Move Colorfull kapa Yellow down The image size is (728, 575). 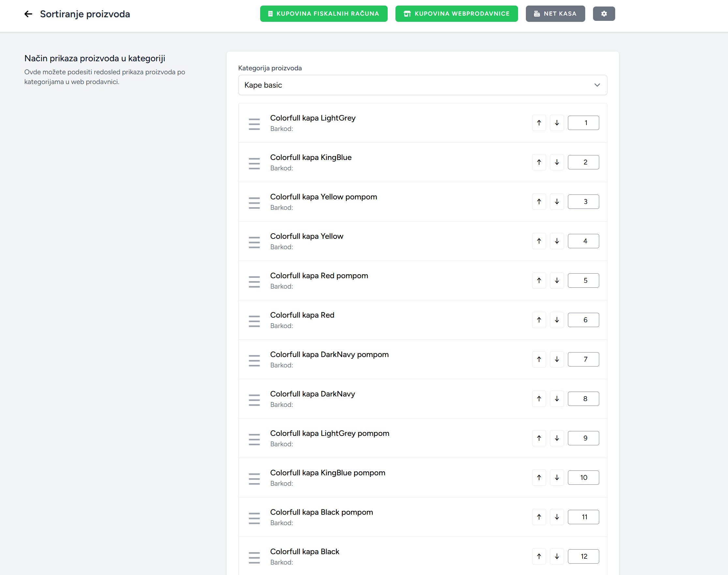[x=557, y=241]
